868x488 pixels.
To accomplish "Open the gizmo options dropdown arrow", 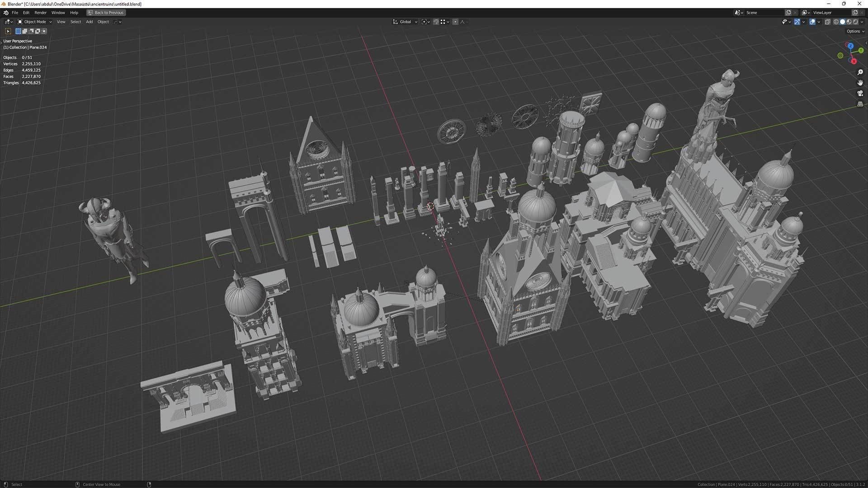I will pyautogui.click(x=803, y=22).
